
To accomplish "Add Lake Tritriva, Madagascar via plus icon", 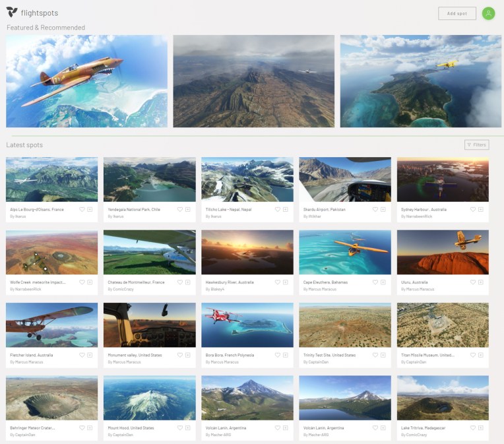I will pyautogui.click(x=481, y=428).
